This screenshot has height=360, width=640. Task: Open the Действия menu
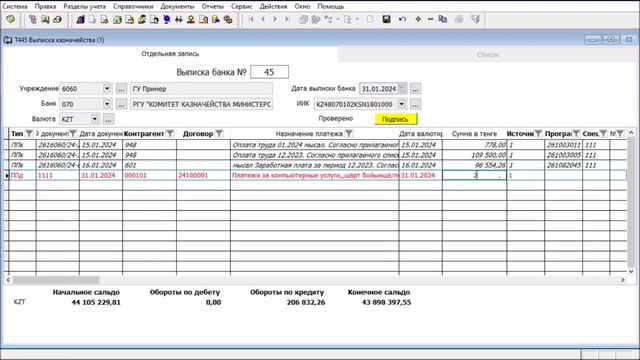click(x=273, y=7)
